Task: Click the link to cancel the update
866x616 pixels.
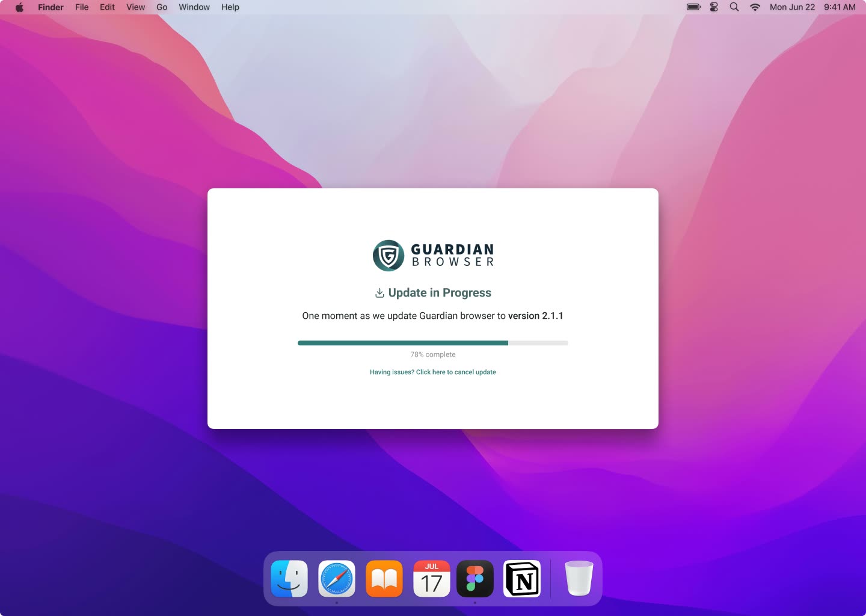Action: pos(433,372)
